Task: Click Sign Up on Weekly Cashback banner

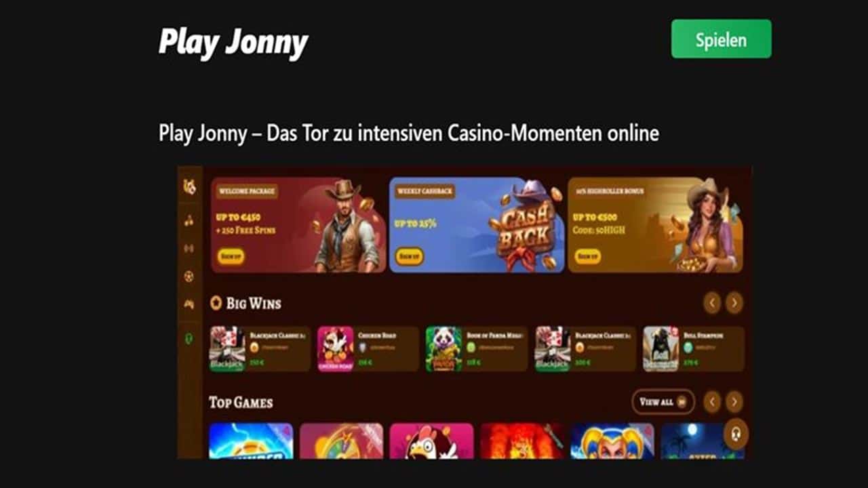Action: click(x=409, y=256)
